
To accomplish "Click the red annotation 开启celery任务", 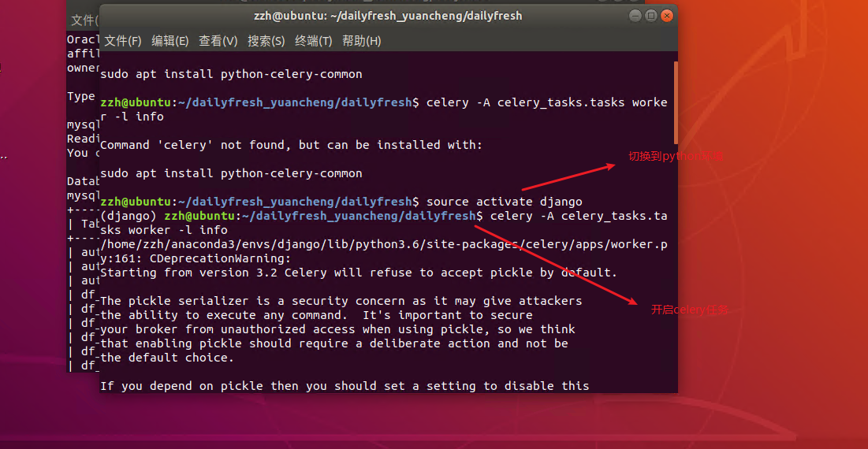I will pyautogui.click(x=691, y=310).
